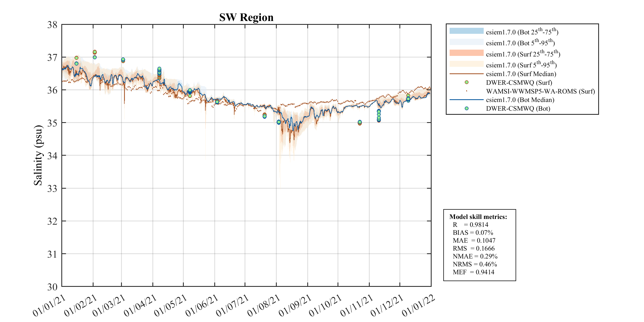Click the Bot 25th-75th blue legend swatch
644x322 pixels.
[x=466, y=31]
